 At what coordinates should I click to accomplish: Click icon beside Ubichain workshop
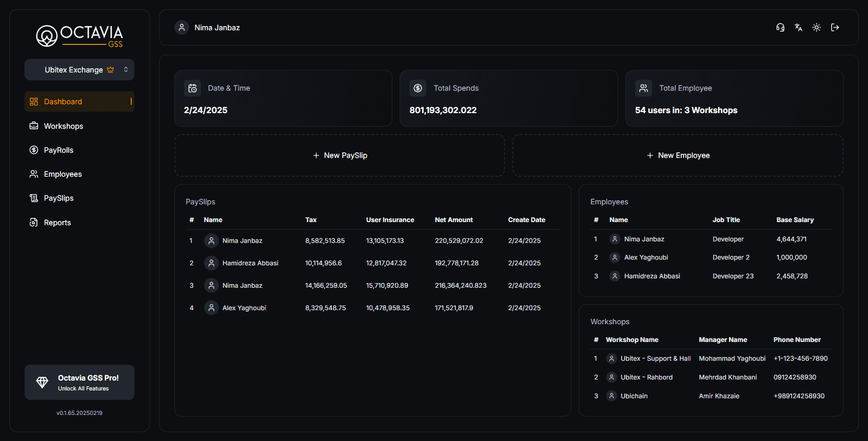point(612,396)
